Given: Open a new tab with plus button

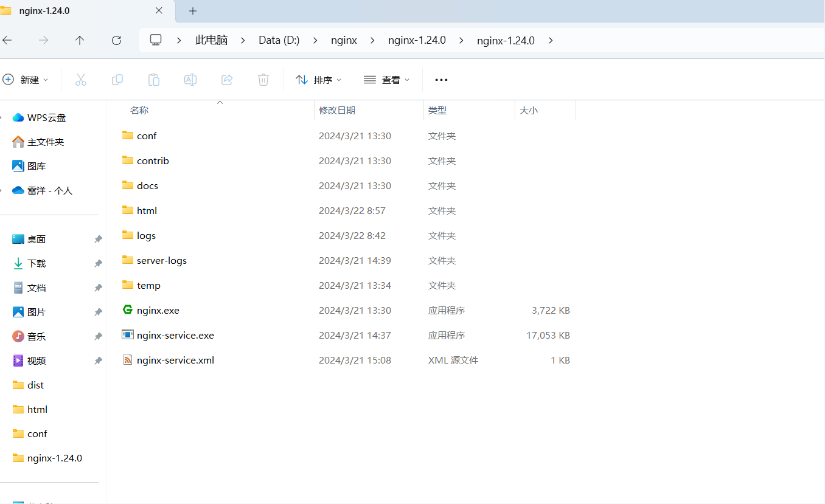Looking at the screenshot, I should [193, 11].
